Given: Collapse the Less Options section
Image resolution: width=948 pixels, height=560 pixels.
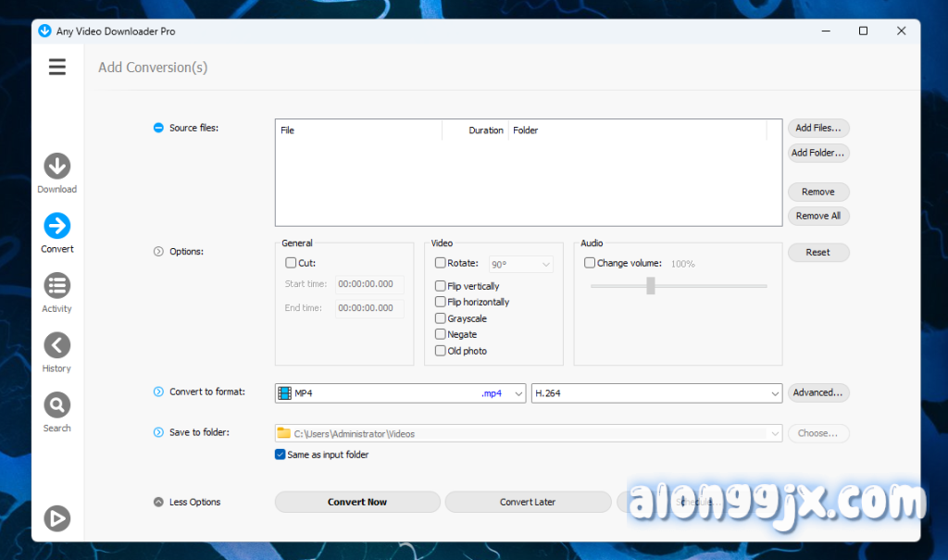Looking at the screenshot, I should pos(187,502).
